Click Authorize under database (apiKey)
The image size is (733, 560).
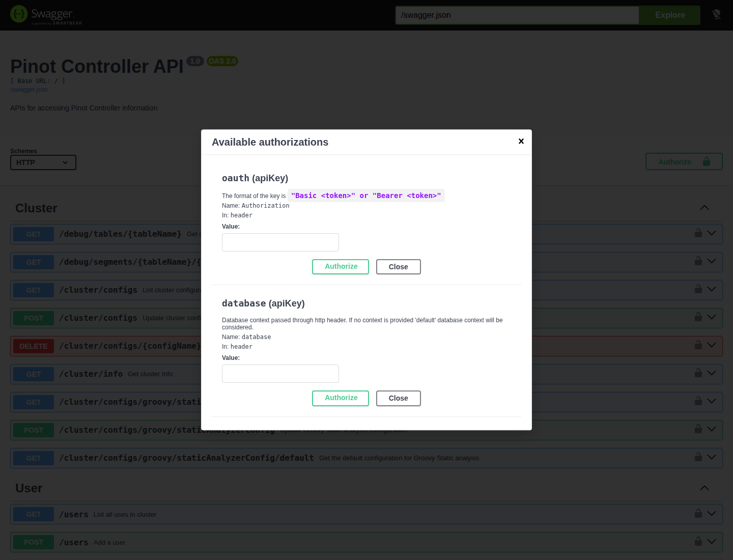pyautogui.click(x=341, y=398)
